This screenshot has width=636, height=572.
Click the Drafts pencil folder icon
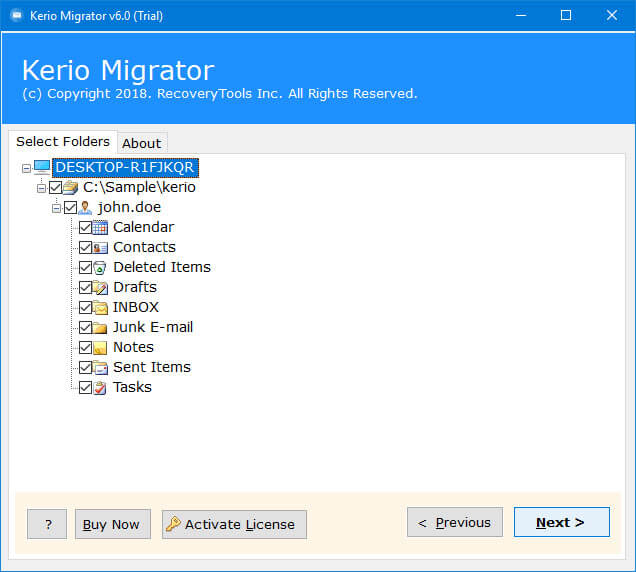(100, 287)
